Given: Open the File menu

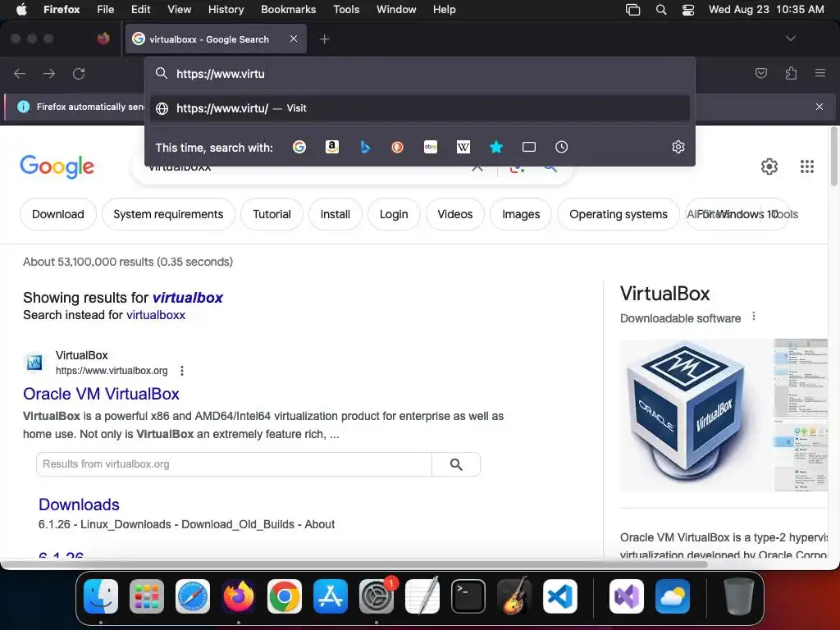Looking at the screenshot, I should click(106, 9).
